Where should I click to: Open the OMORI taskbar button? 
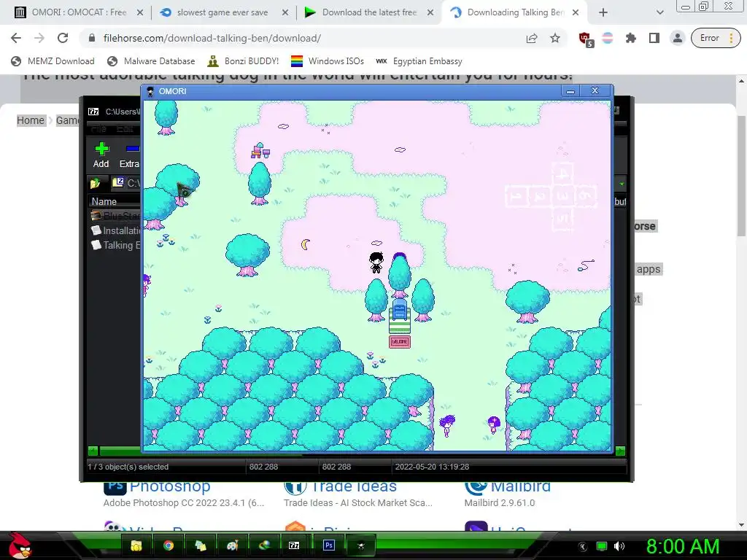tap(360, 545)
